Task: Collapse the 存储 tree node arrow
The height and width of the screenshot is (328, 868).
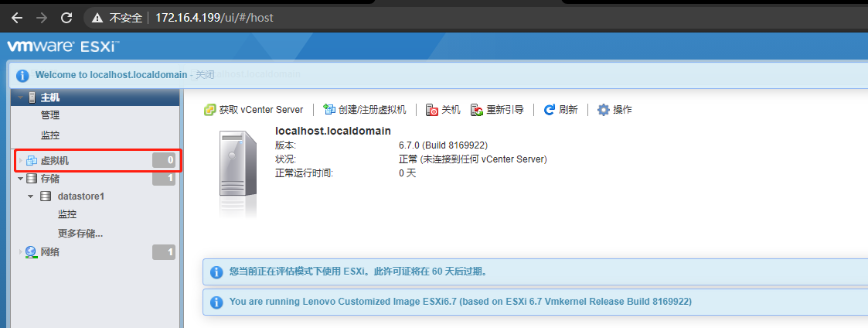Action: point(20,179)
